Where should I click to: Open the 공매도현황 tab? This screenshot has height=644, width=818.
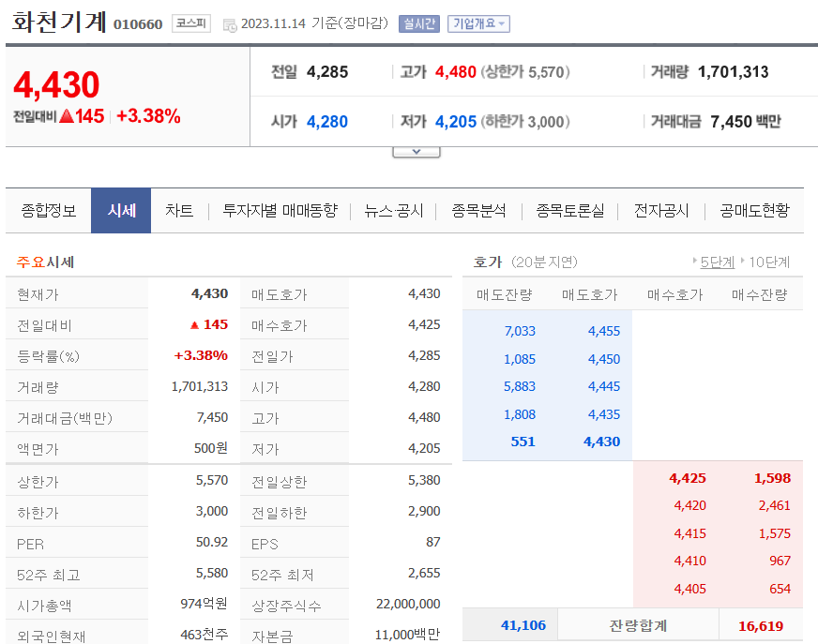click(756, 211)
